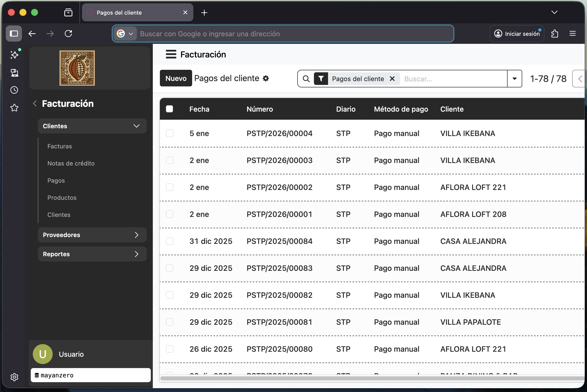Click the sparkle AI icon in sidebar
The image size is (587, 392).
pos(14,55)
